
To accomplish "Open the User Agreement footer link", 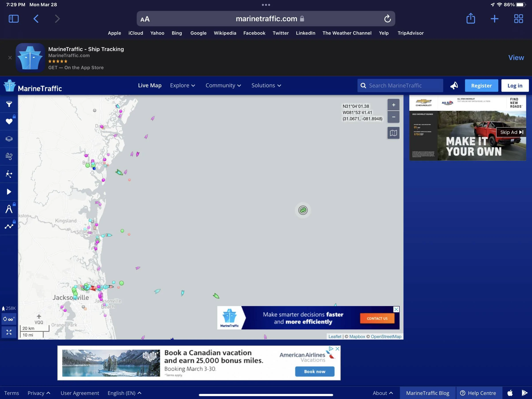I will click(80, 393).
